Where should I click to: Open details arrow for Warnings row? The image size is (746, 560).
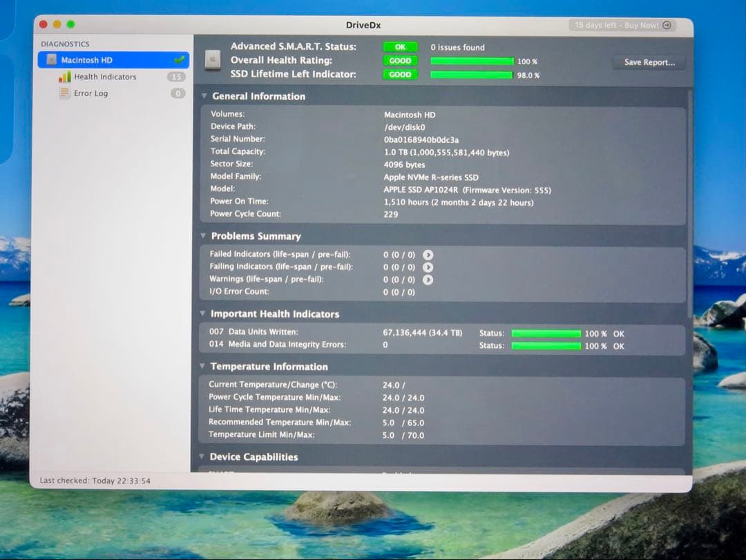click(x=427, y=280)
